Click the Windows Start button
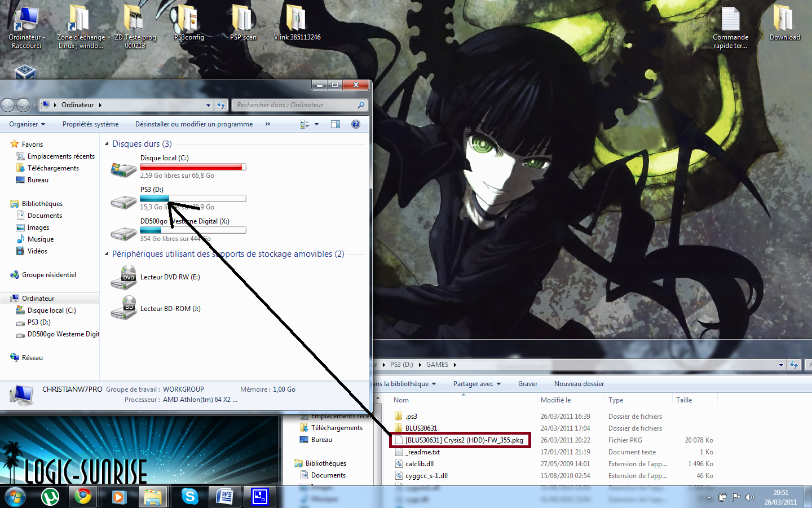Screen dimensions: 812x508 tap(15, 497)
